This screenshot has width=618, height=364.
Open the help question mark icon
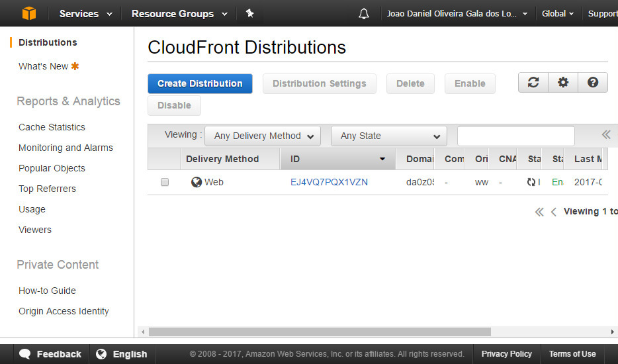pos(593,82)
